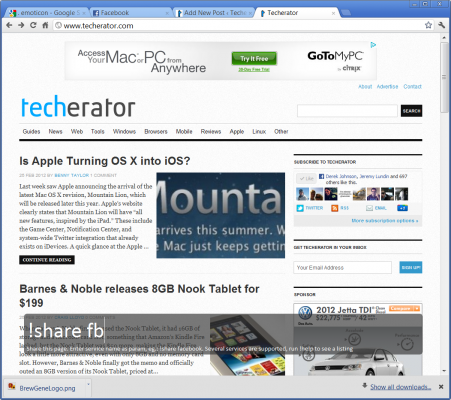The width and height of the screenshot is (451, 400).
Task: Reload the current page
Action: click(x=33, y=25)
